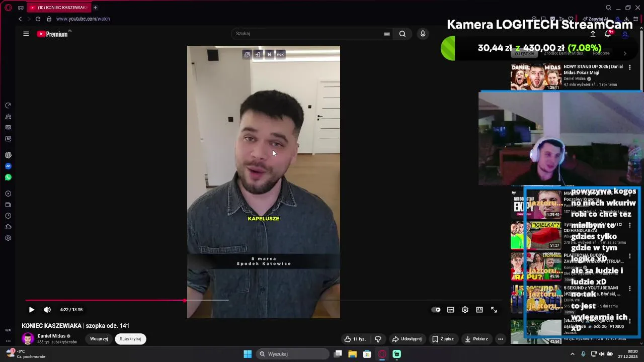Open Player in Opera sidebar

[x=8, y=194]
